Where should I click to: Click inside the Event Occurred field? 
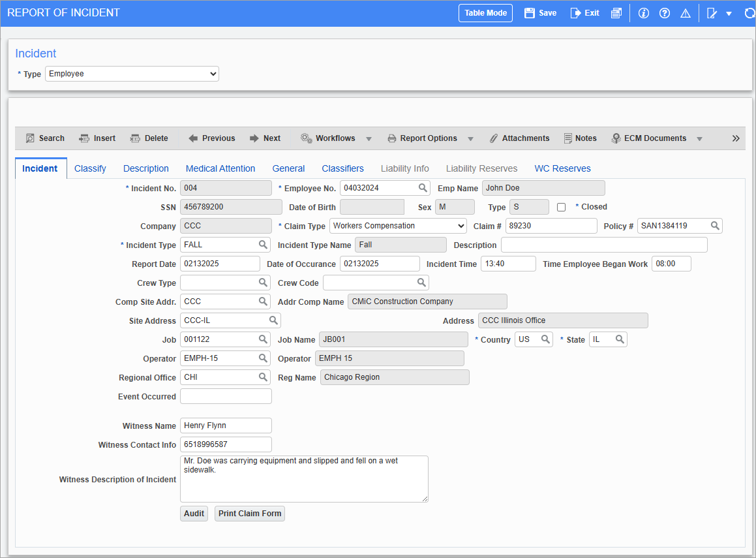pyautogui.click(x=225, y=395)
